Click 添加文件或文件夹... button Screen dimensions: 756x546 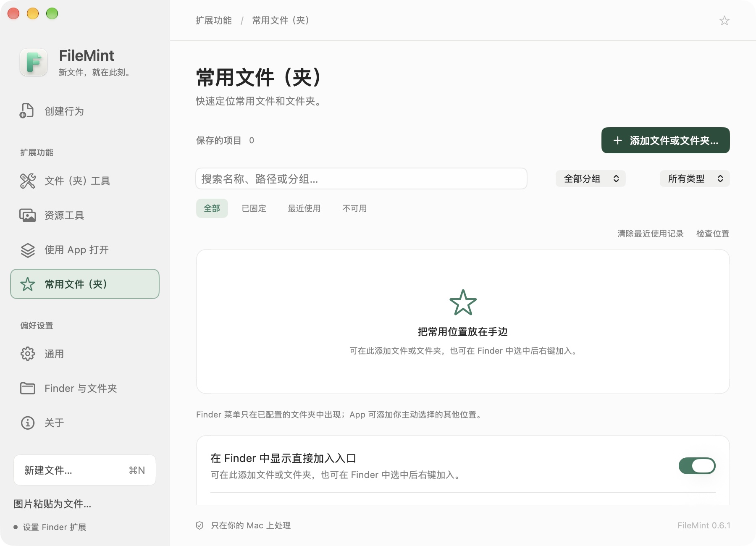pyautogui.click(x=665, y=140)
